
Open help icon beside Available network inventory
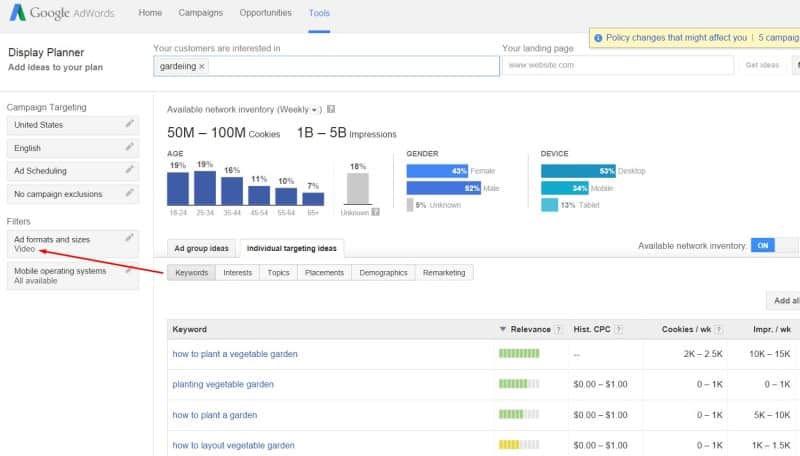[331, 109]
